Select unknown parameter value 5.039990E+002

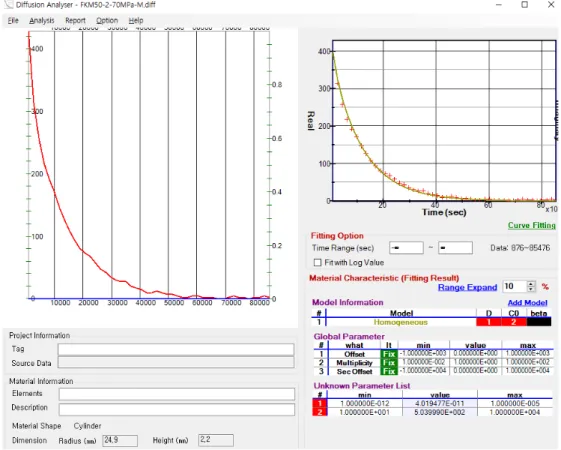tap(440, 412)
